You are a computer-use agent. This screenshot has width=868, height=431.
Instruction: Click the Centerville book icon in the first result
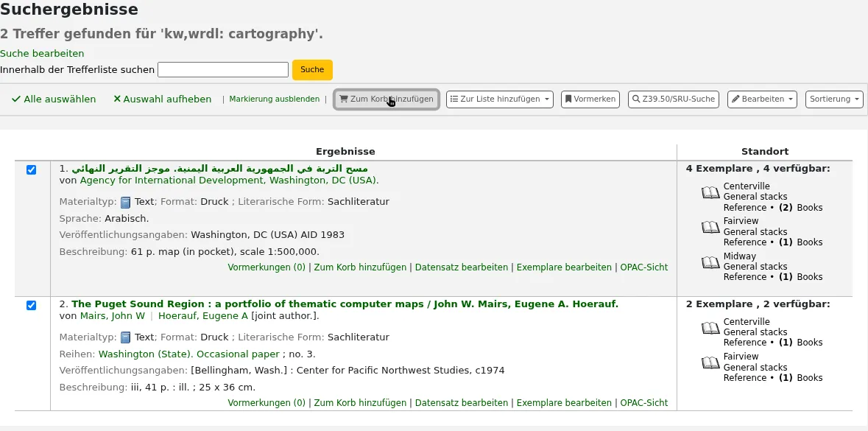pyautogui.click(x=710, y=192)
